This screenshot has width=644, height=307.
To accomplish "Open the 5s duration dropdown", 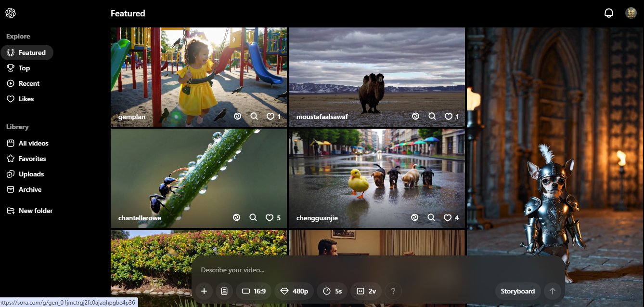I will [x=333, y=291].
